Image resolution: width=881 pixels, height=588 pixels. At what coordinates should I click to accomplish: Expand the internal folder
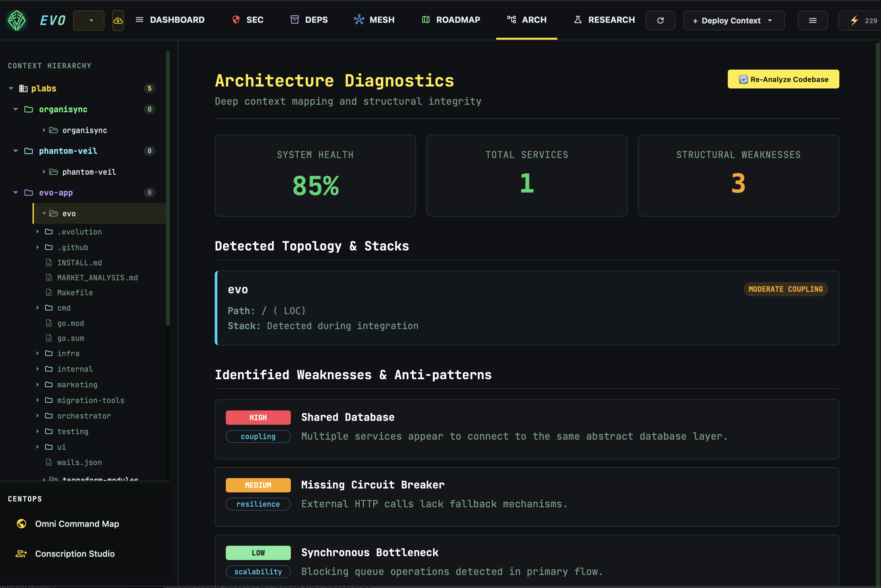tap(37, 369)
